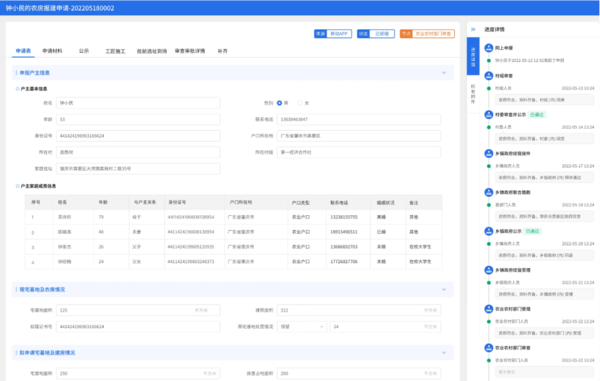Open the 批前选址到场 tab
The image size is (600, 381).
(x=152, y=51)
